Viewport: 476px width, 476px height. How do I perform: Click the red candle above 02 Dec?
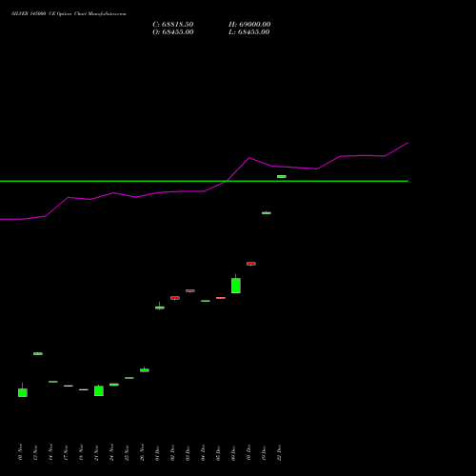[x=175, y=298]
